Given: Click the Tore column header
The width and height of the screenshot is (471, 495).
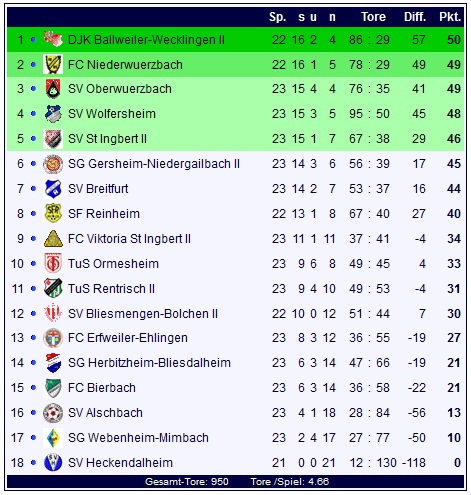Looking at the screenshot, I should pyautogui.click(x=373, y=17).
